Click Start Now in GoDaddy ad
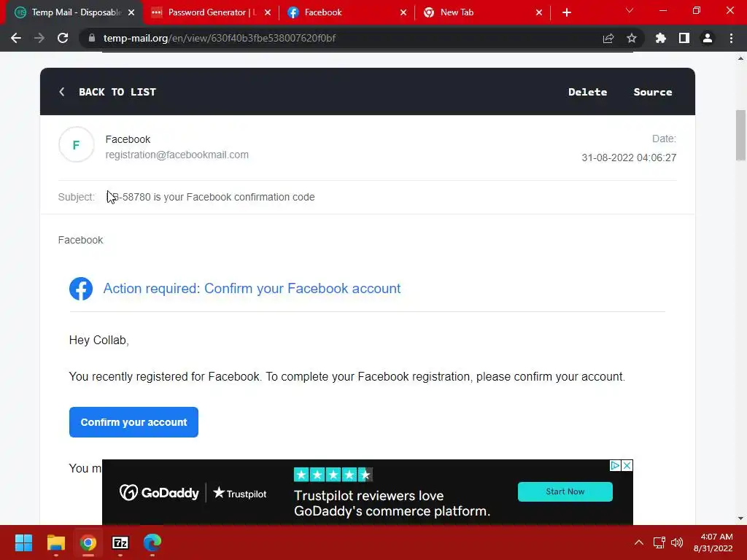 point(565,491)
